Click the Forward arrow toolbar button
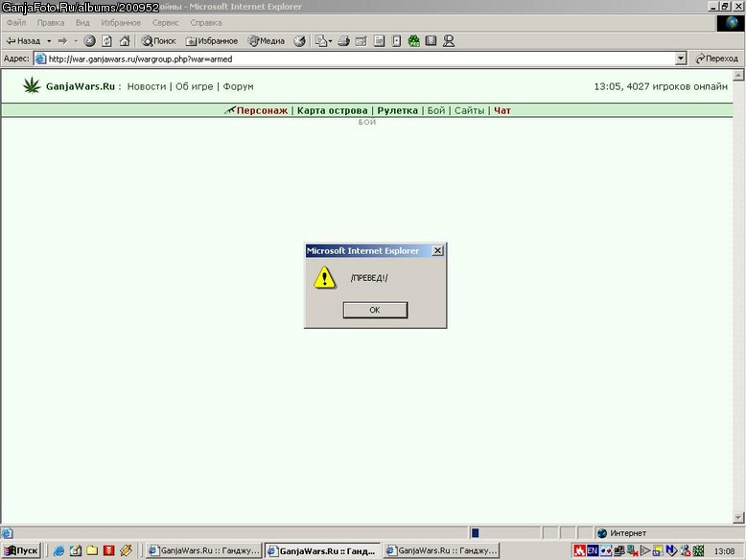 tap(62, 41)
